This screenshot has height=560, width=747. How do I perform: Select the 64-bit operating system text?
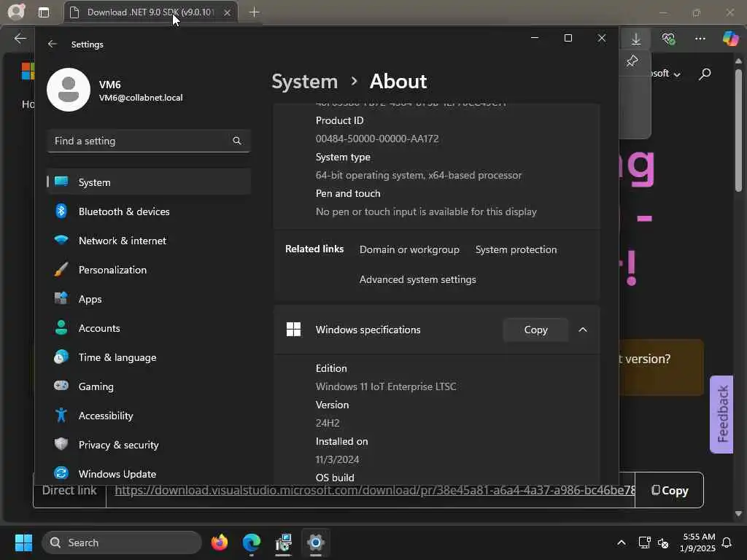coord(418,175)
